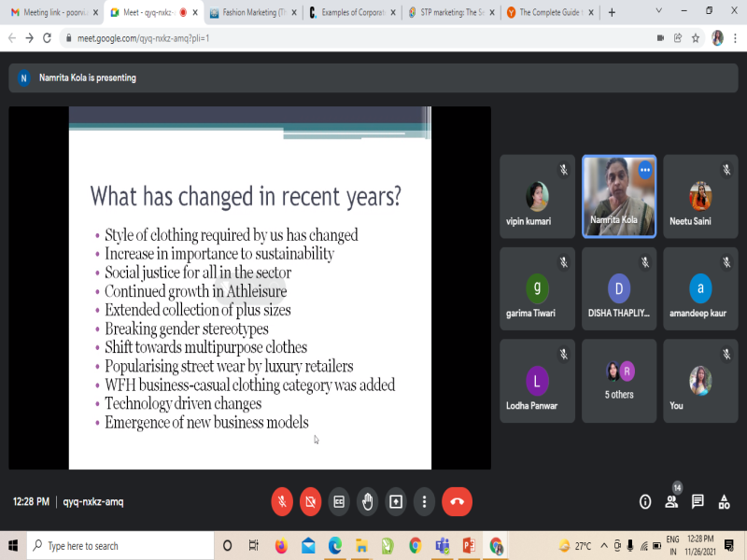Open the Activities panel icon
Screen dimensions: 747x560
724,501
